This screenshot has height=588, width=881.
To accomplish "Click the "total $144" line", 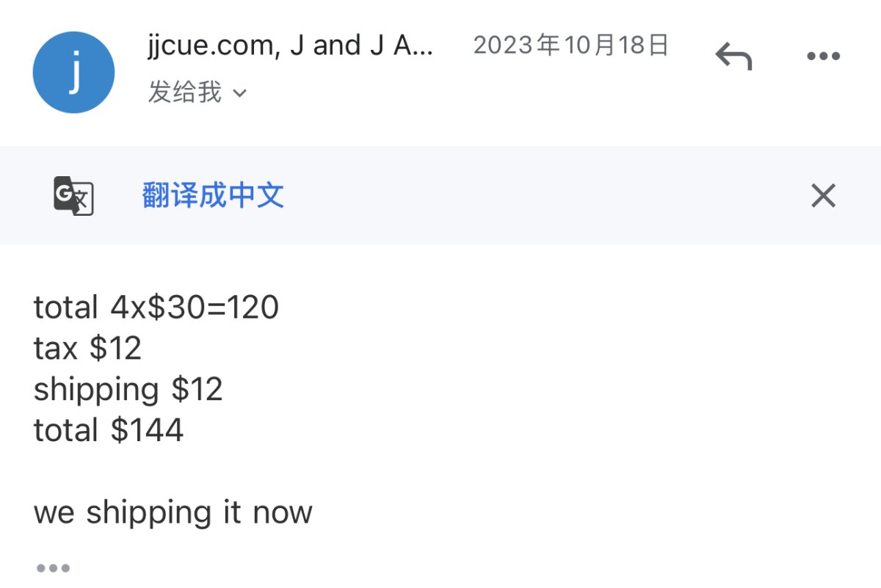I will coord(109,430).
